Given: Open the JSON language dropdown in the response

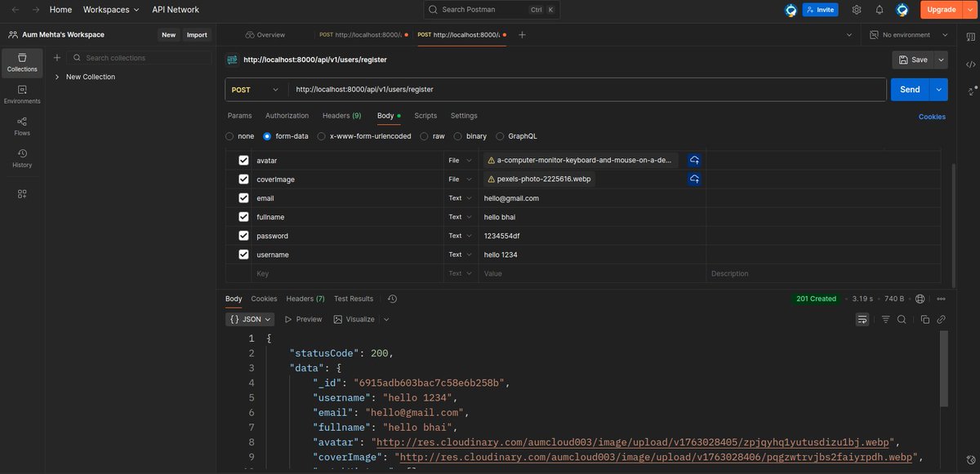Looking at the screenshot, I should 249,318.
